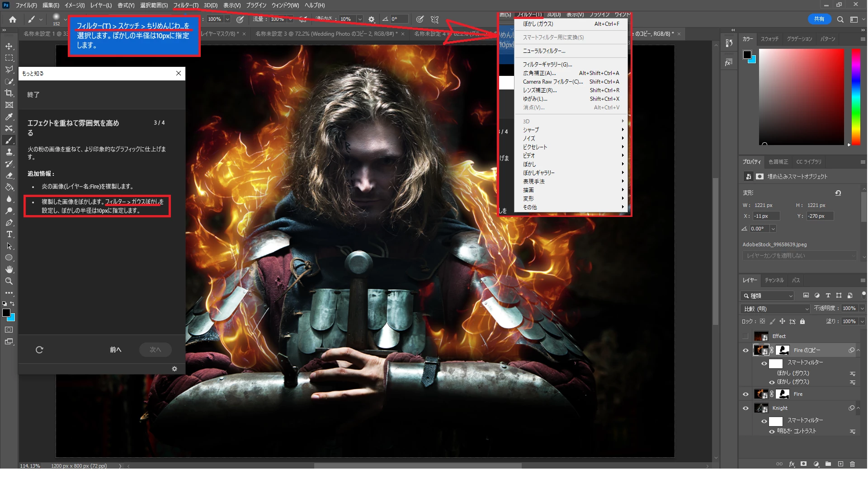Select the Hand tool
868x488 pixels.
[x=9, y=269]
